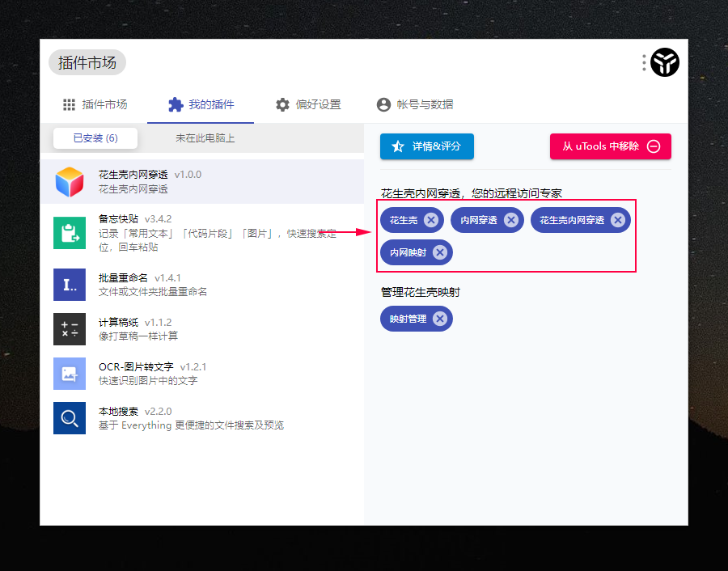
Task: Switch to the 我的插件 tab
Action: click(201, 104)
